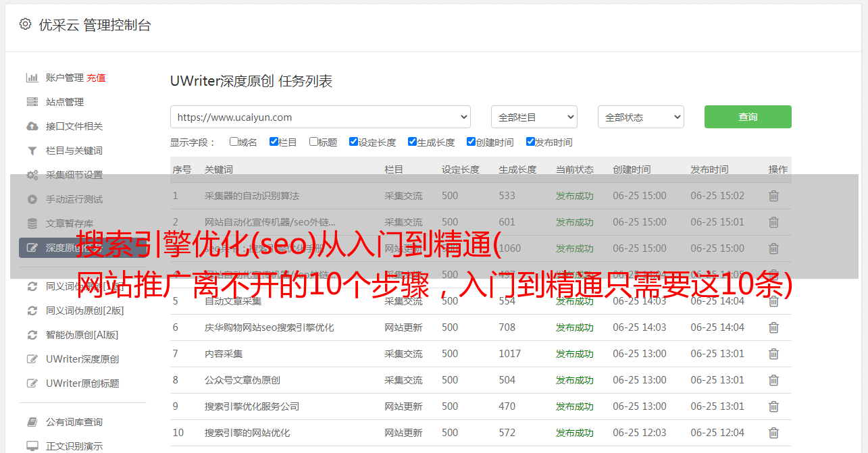Uncheck the 栏目 display field checkbox

click(x=274, y=142)
